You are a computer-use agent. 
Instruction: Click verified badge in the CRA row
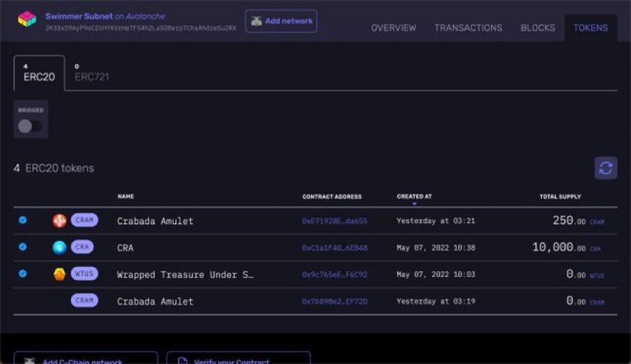(x=23, y=247)
